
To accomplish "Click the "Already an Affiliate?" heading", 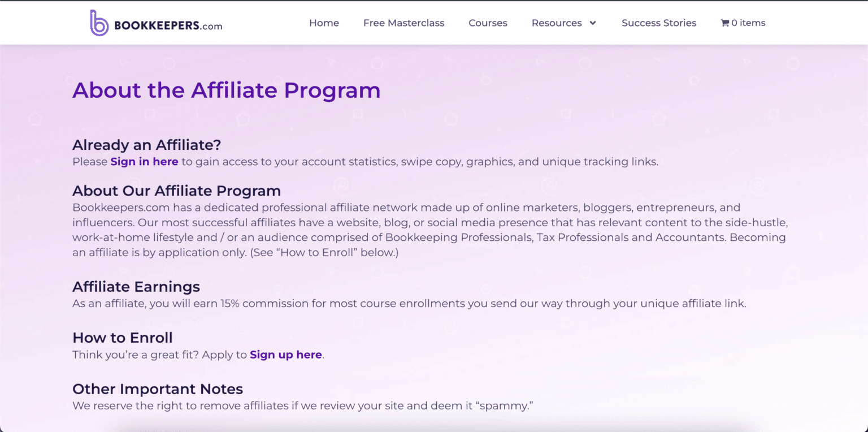I will point(146,145).
